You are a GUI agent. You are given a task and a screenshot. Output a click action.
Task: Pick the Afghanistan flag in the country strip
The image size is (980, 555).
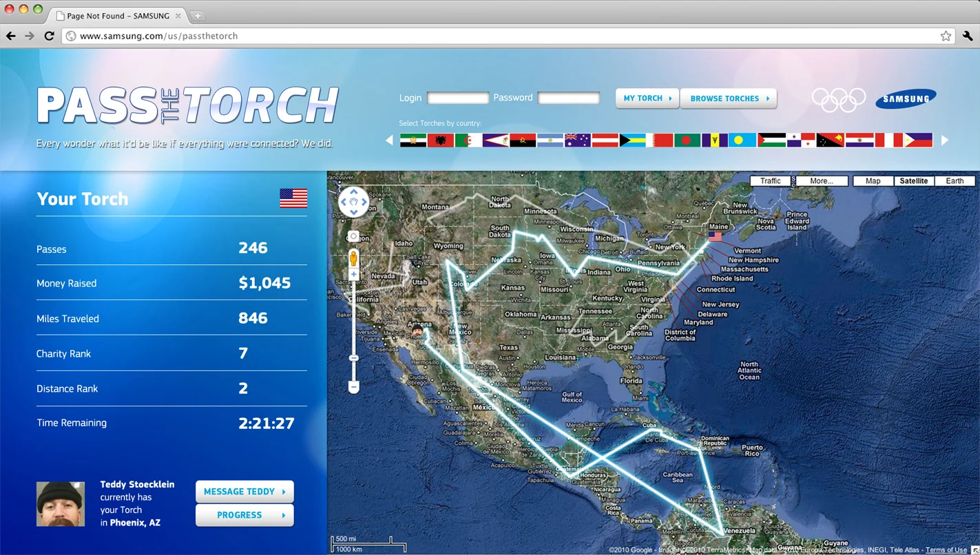click(x=413, y=140)
